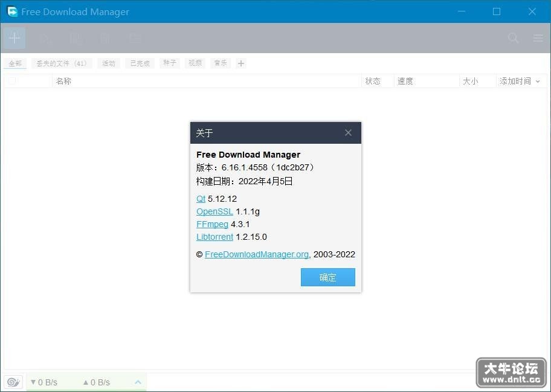Close the 关于 dialog with its X
Image resolution: width=551 pixels, height=392 pixels.
[348, 132]
